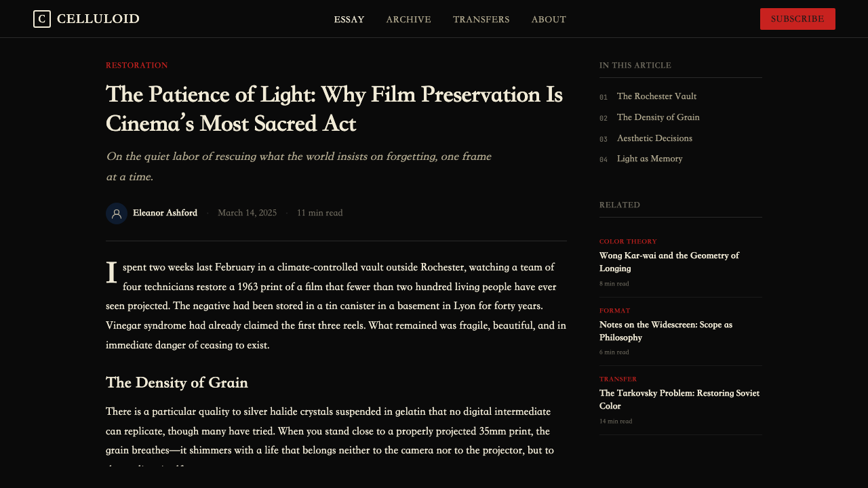
Task: Click the 6 min read label
Action: pyautogui.click(x=614, y=352)
